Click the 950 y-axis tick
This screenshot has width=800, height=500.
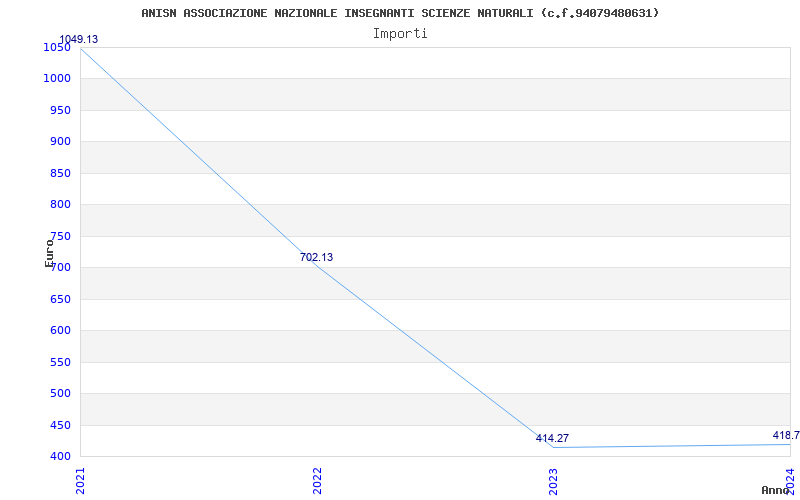tap(60, 110)
